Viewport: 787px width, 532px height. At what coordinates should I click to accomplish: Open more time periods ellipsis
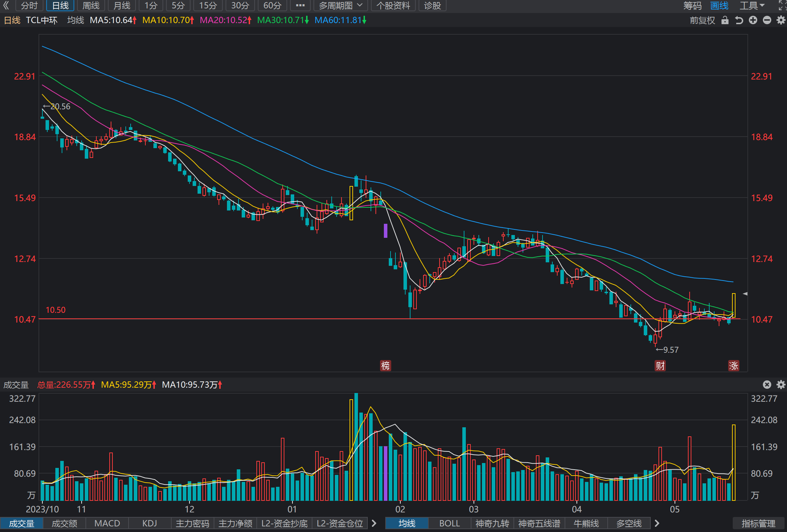[x=301, y=5]
